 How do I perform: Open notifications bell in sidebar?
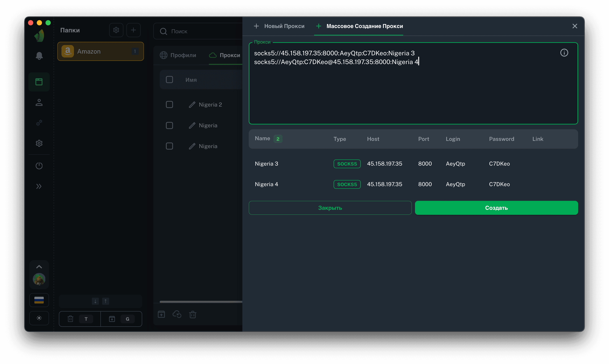[x=39, y=56]
